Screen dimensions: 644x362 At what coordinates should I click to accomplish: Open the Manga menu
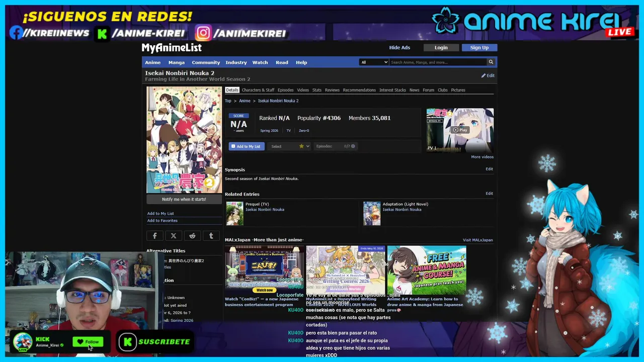[x=177, y=62]
